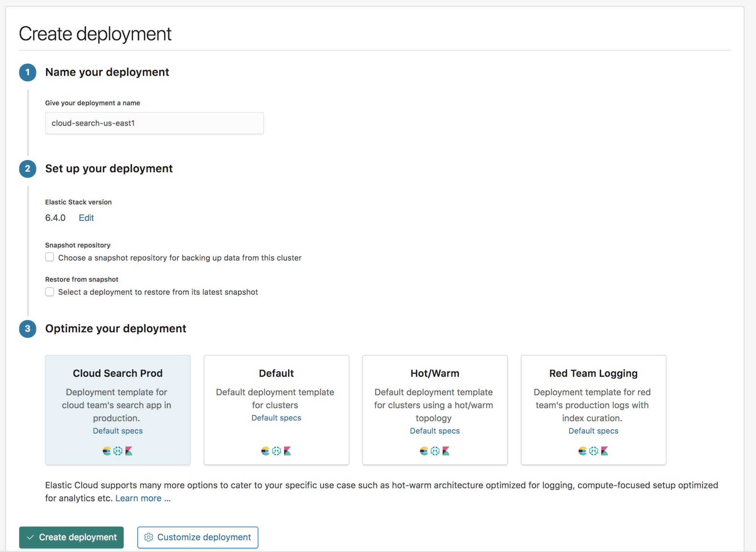Image resolution: width=756 pixels, height=552 pixels.
Task: Follow the Learn more link
Action: 143,498
